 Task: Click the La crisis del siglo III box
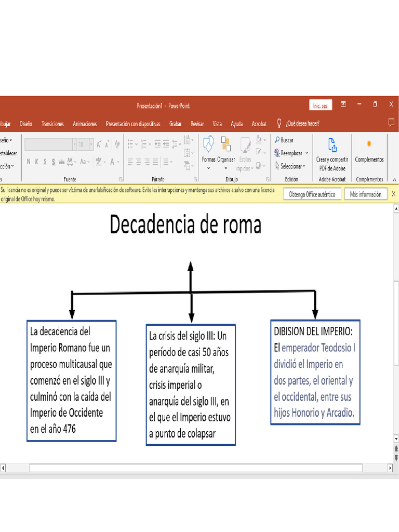191,385
